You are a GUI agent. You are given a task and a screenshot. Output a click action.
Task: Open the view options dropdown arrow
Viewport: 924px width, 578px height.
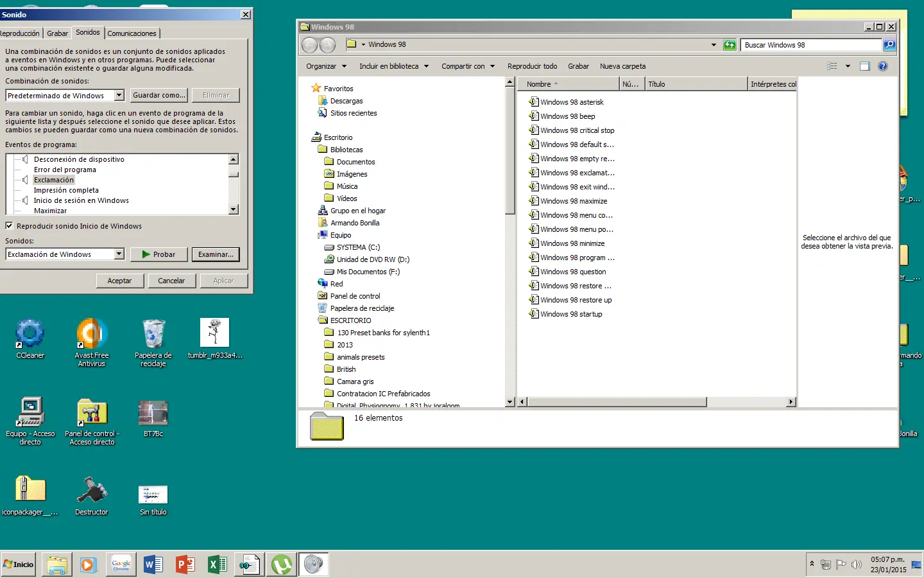(x=848, y=66)
